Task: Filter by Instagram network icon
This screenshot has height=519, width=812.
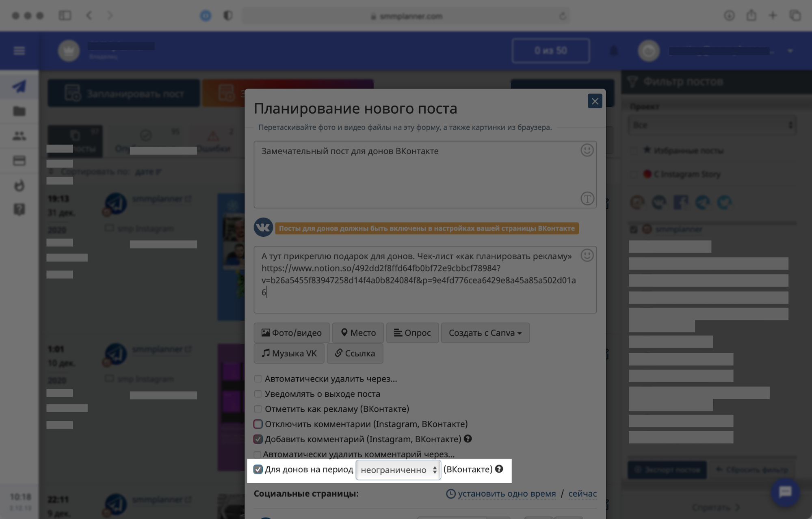Action: click(x=637, y=202)
